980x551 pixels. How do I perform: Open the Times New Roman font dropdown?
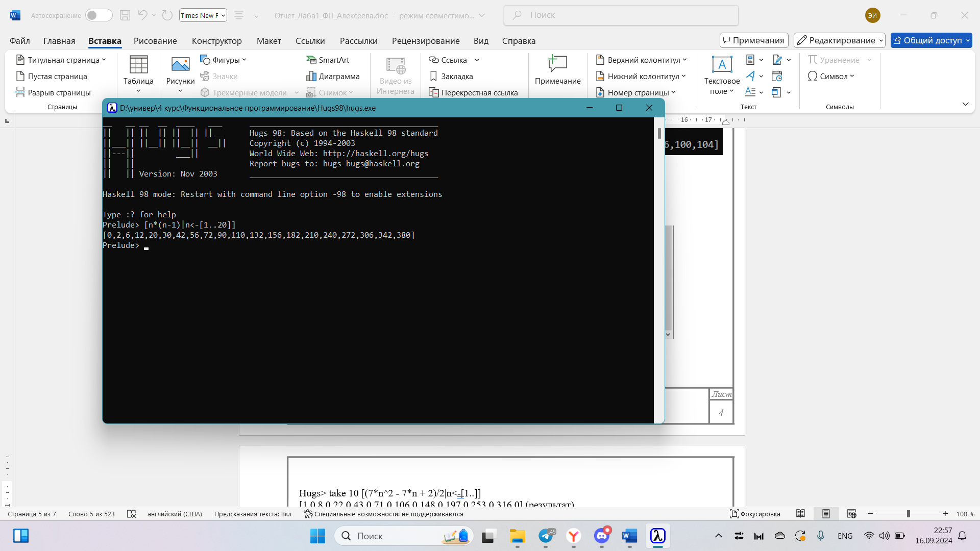(203, 15)
